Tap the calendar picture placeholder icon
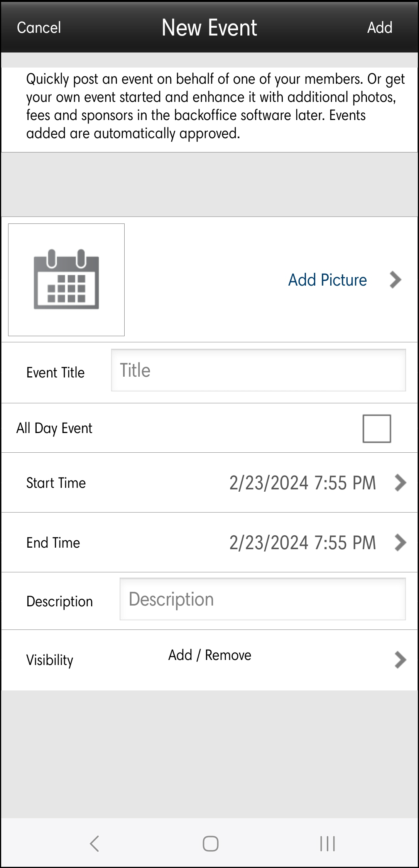The width and height of the screenshot is (419, 868). pyautogui.click(x=66, y=279)
